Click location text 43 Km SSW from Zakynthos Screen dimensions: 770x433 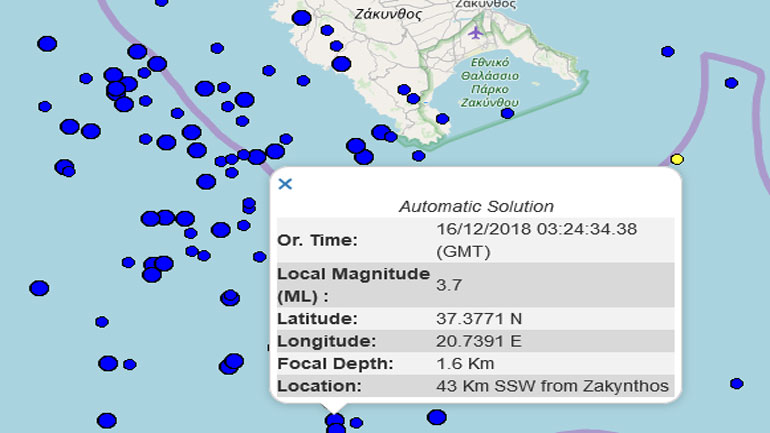click(x=552, y=386)
